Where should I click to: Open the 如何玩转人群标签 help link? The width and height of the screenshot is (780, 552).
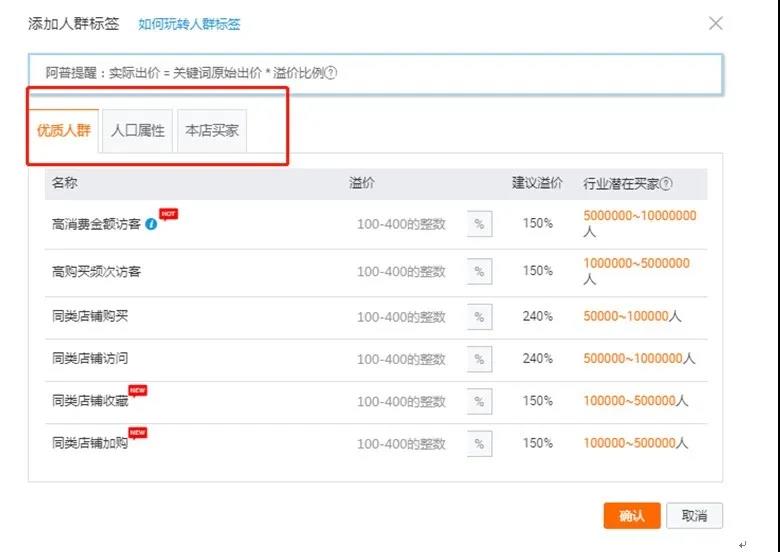pyautogui.click(x=189, y=24)
